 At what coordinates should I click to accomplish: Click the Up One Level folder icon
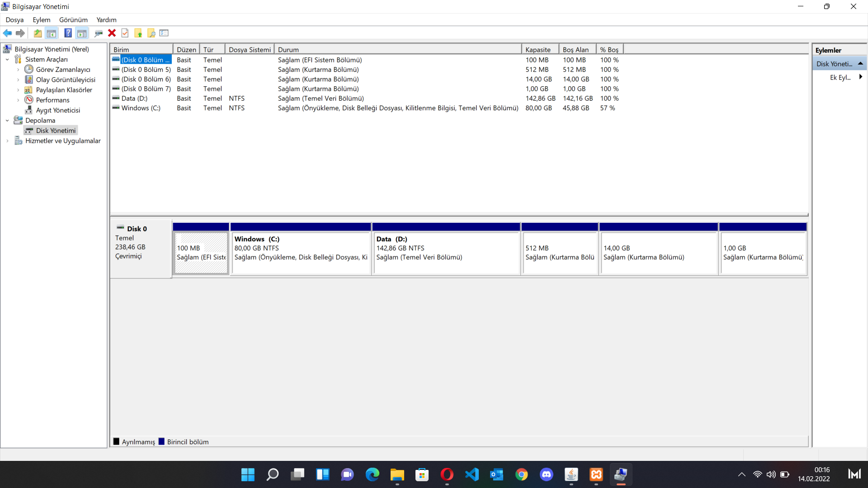pos(38,33)
